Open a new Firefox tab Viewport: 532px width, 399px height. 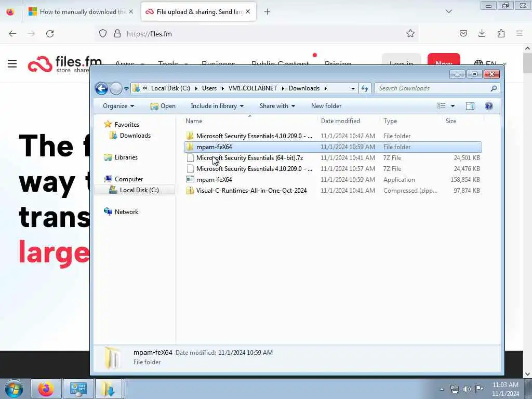tap(267, 12)
